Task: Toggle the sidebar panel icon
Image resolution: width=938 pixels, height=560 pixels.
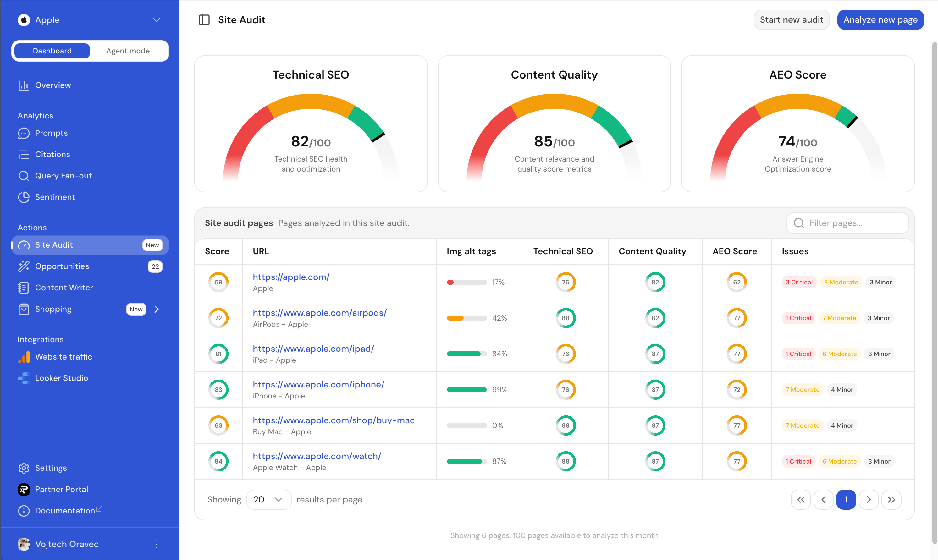Action: [204, 20]
